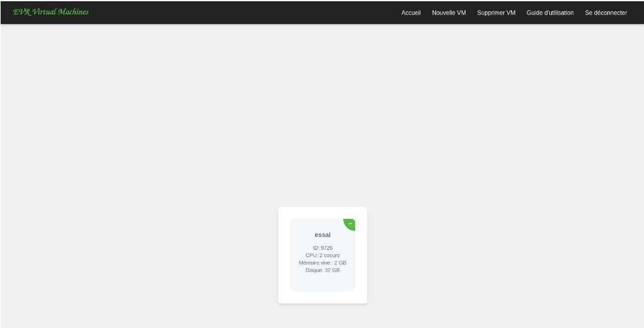Click the Mémoire vive : 2 GB line

click(x=322, y=263)
